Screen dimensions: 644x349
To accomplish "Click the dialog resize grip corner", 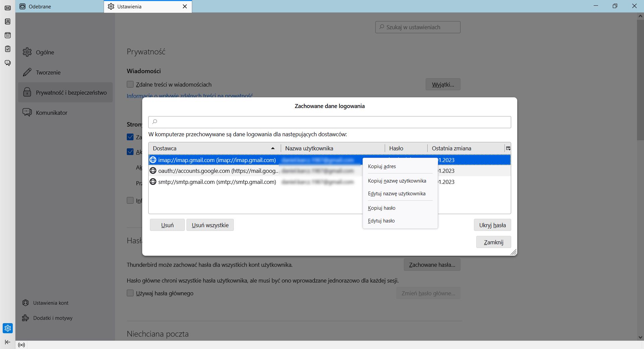I will (514, 252).
